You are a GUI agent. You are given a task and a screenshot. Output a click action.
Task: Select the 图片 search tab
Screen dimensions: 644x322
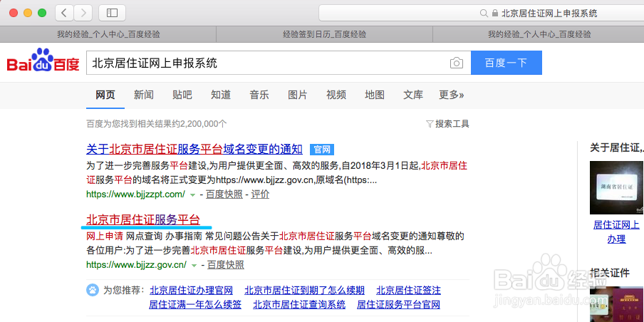coord(298,95)
